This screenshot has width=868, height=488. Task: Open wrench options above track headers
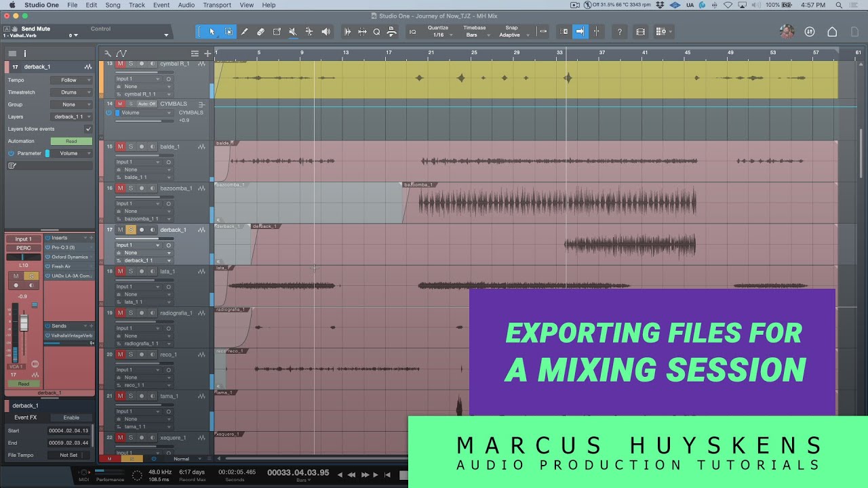tap(108, 54)
